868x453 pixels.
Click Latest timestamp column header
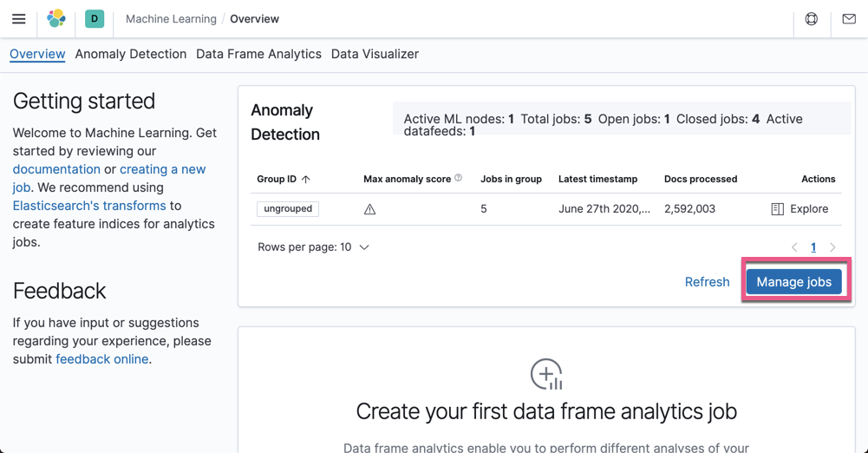(597, 179)
